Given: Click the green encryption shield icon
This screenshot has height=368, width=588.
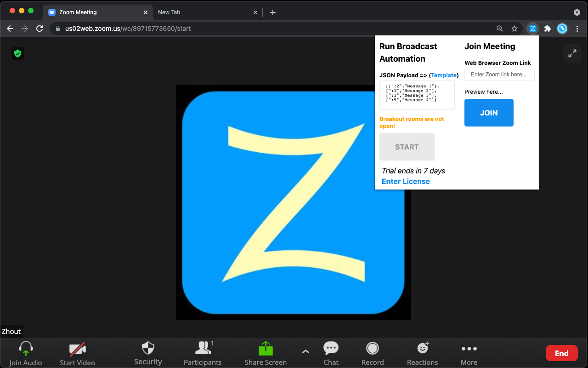Looking at the screenshot, I should [x=18, y=53].
